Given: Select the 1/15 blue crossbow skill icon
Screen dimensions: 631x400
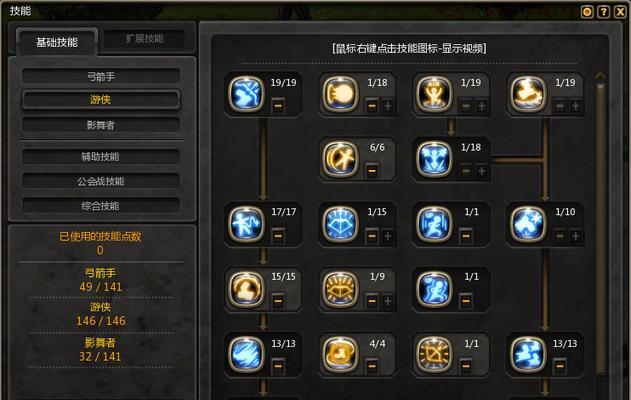Looking at the screenshot, I should tap(340, 224).
